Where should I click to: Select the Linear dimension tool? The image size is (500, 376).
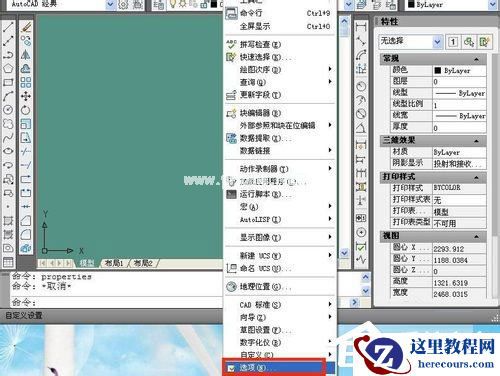361,27
